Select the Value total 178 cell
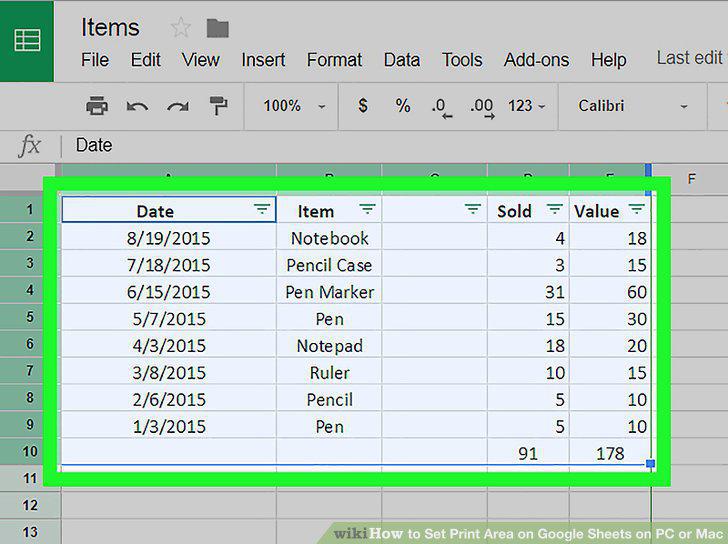 [x=611, y=452]
